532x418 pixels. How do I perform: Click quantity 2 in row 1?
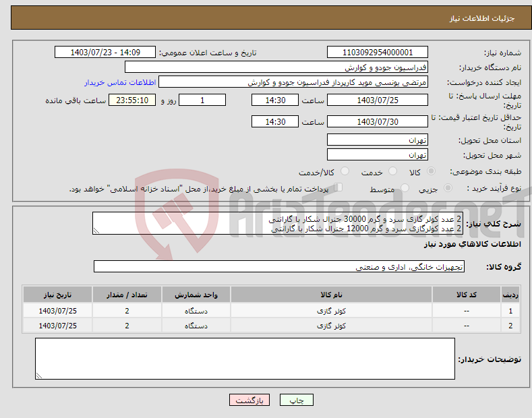[x=127, y=311]
